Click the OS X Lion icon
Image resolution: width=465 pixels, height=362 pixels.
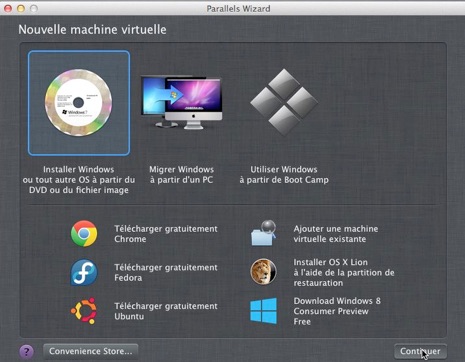pos(263,272)
